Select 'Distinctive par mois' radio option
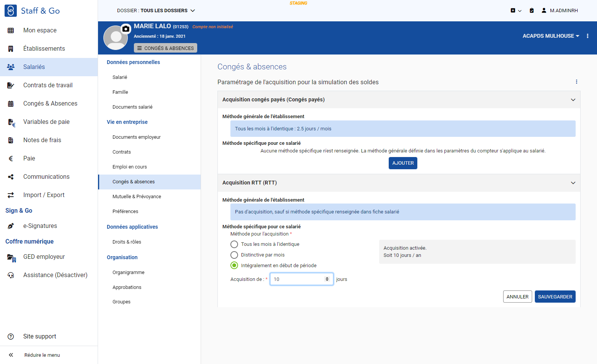 coord(234,255)
